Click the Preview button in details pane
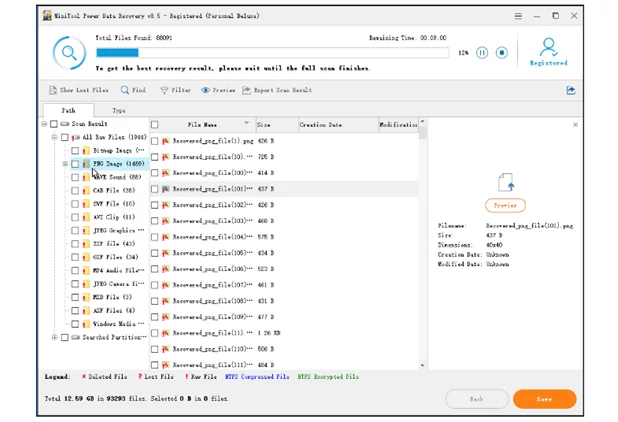Viewport: 618px width, 422px height. [505, 205]
